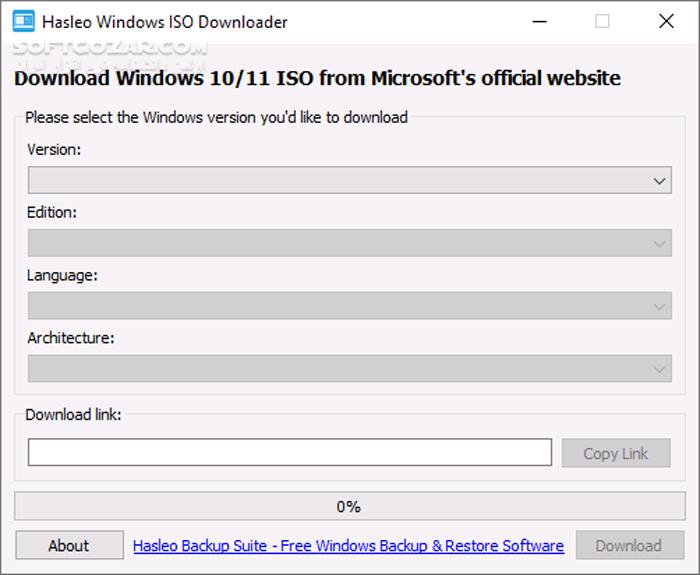Close the Hasleo Windows ISO Downloader
The image size is (700, 575).
point(666,21)
